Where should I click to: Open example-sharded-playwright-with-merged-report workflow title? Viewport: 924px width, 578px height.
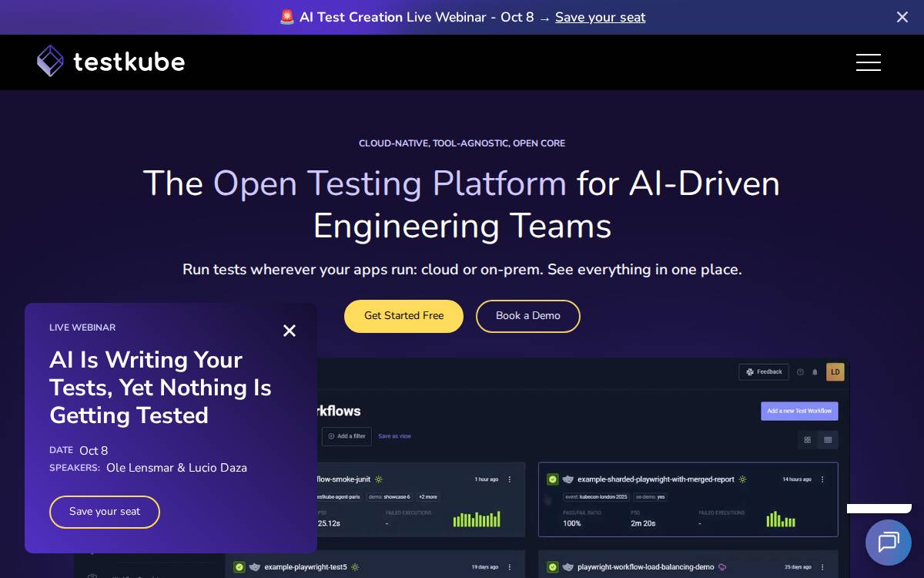coord(656,479)
